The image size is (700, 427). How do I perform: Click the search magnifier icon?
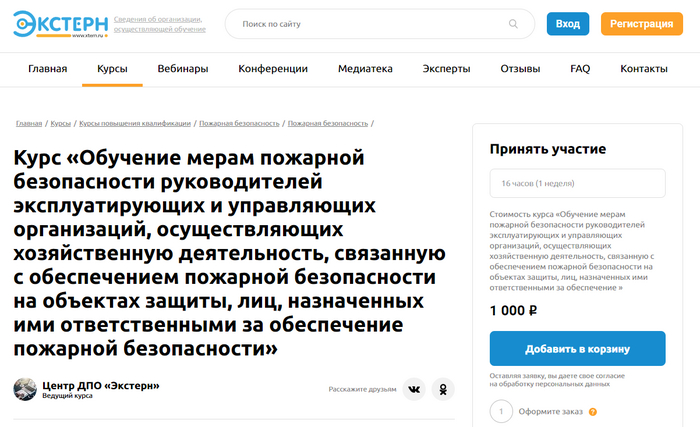coord(514,24)
